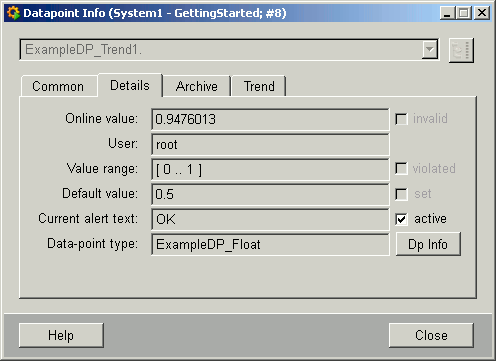Maximize the Datapoint Info window
This screenshot has width=496, height=361.
point(464,13)
